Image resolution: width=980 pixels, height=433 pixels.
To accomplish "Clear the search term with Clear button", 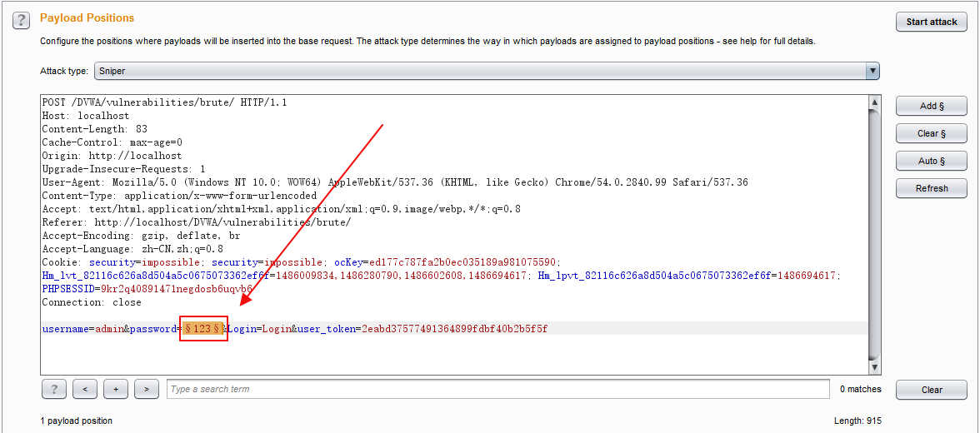I will coord(932,389).
